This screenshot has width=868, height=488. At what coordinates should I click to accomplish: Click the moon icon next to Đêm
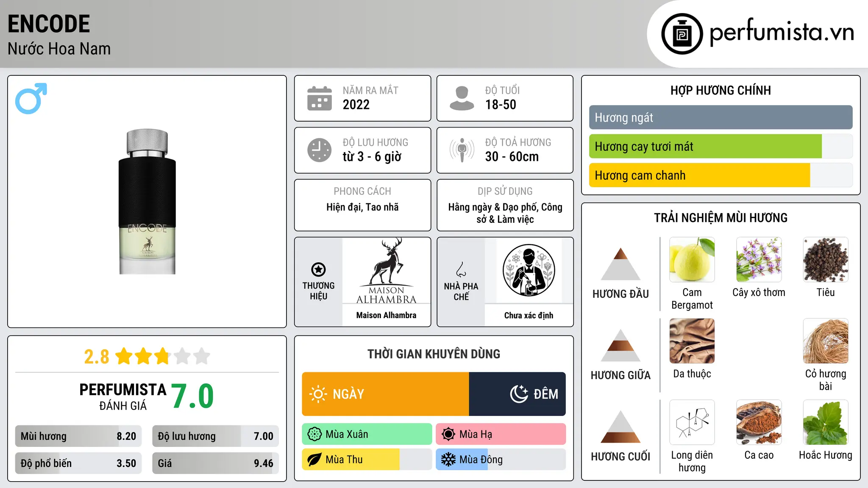pos(519,394)
